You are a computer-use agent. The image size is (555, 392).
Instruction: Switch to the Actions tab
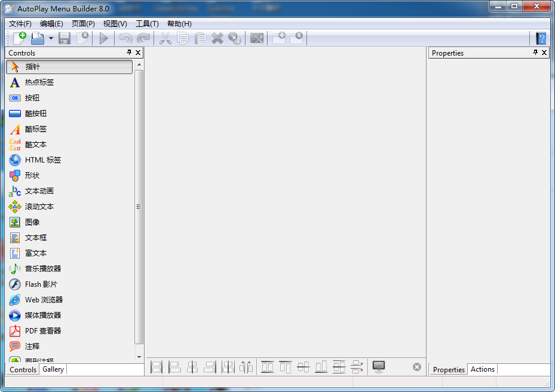click(483, 369)
